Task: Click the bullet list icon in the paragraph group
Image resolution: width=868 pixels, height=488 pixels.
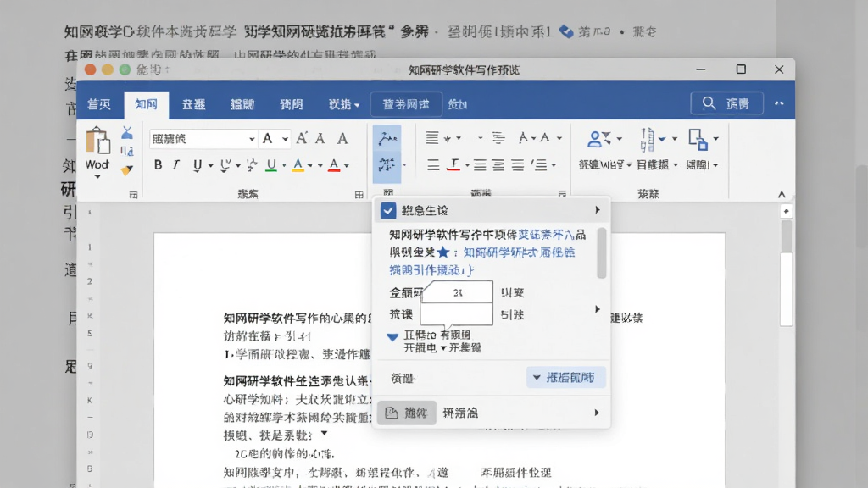Action: 432,138
